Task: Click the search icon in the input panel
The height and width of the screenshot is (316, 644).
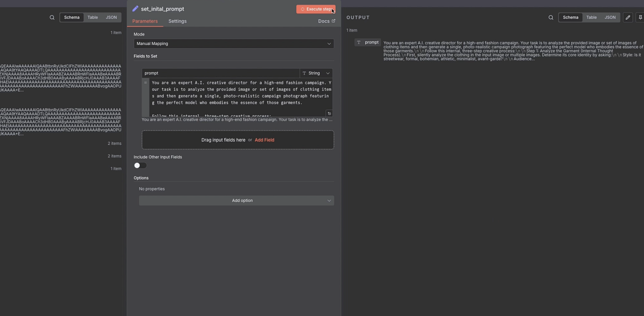Action: pyautogui.click(x=52, y=17)
